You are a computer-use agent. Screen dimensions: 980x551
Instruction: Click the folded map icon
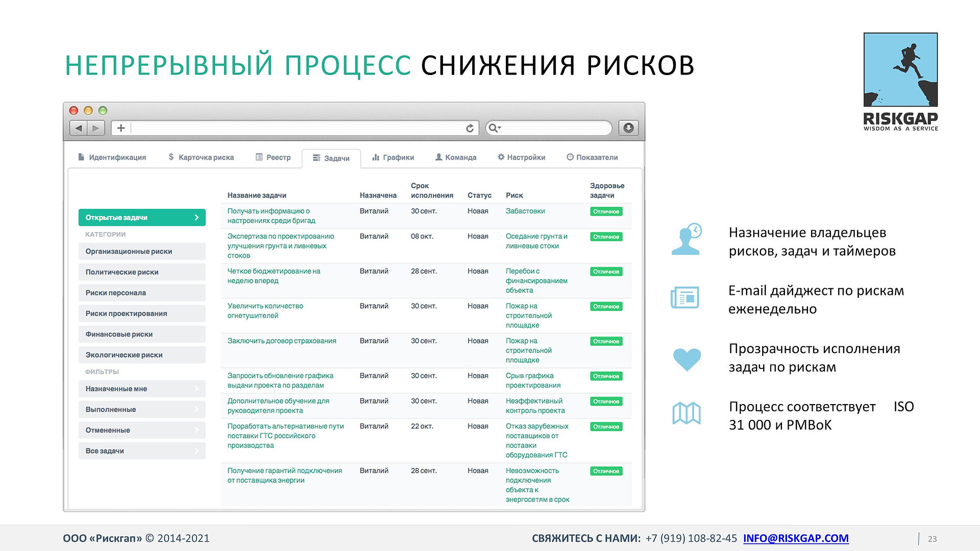pos(687,413)
